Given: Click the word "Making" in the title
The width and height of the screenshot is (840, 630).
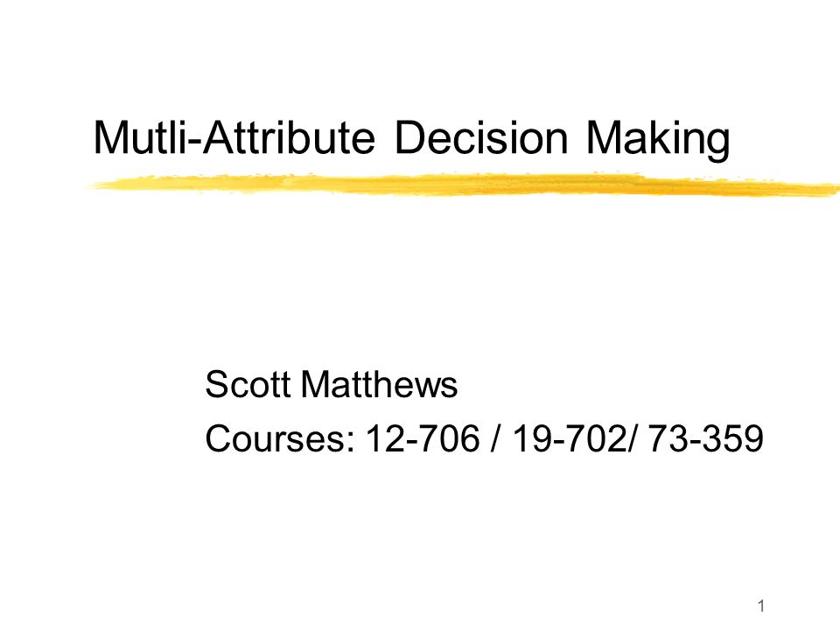Looking at the screenshot, I should point(658,139).
